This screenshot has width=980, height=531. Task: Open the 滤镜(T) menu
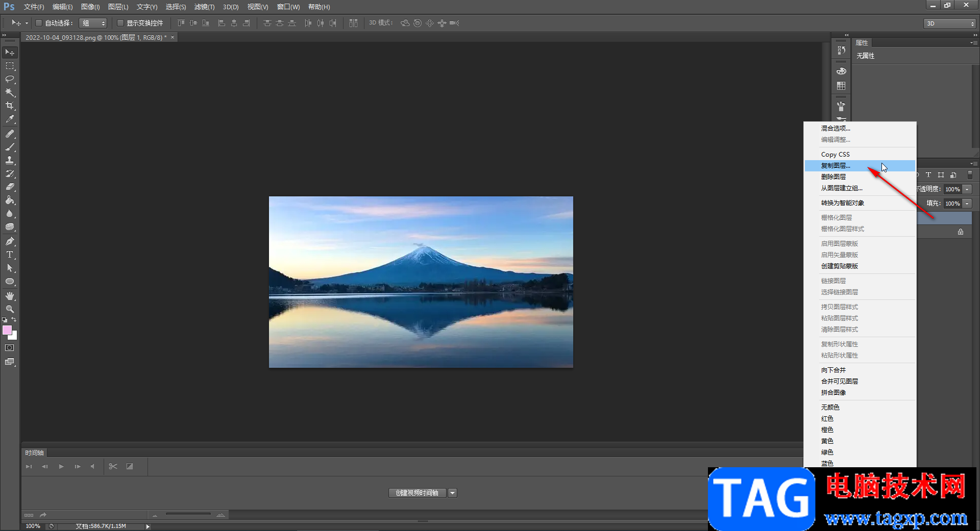(x=204, y=7)
